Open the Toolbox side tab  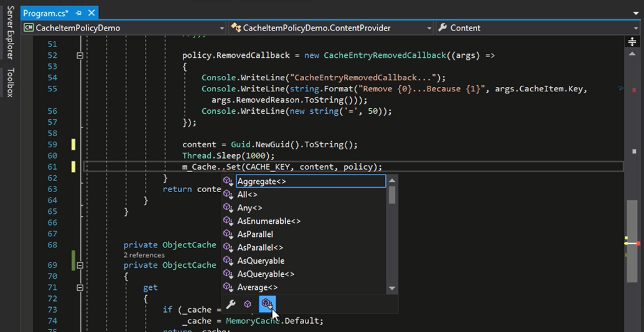(11, 83)
